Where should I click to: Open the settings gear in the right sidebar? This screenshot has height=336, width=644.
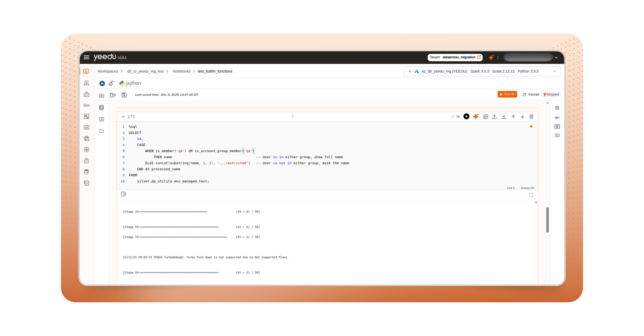(557, 127)
